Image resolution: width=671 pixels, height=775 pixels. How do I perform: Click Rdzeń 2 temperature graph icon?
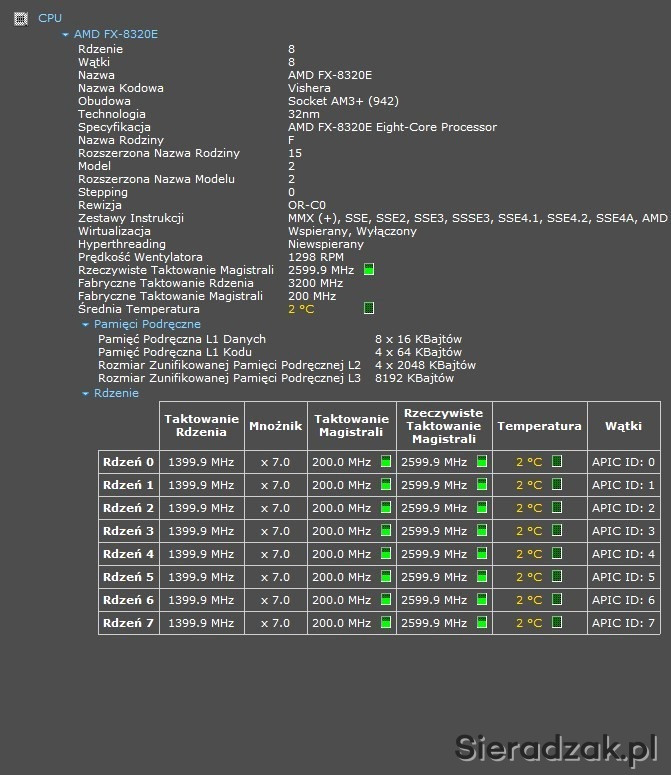tap(557, 507)
